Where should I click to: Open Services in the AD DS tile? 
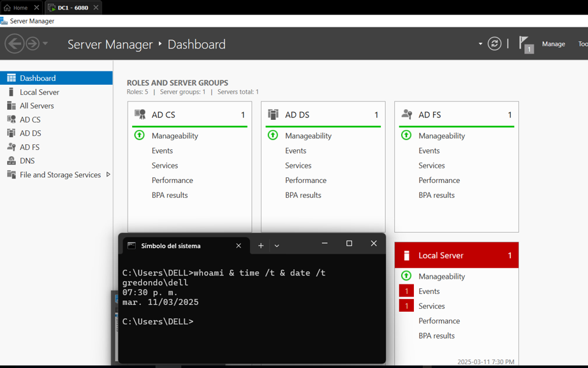point(298,165)
